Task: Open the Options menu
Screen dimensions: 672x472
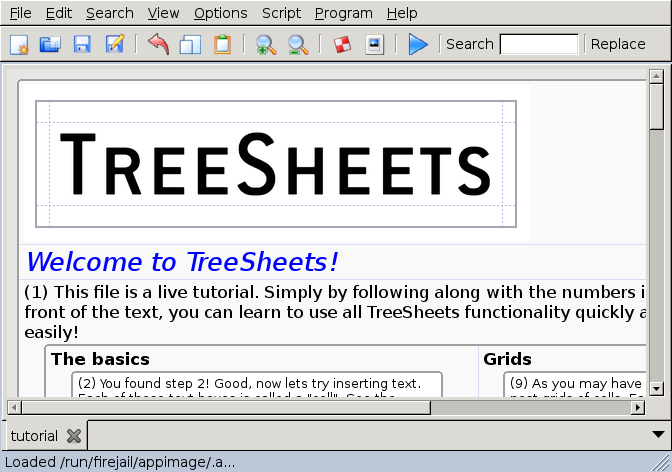Action: tap(221, 13)
